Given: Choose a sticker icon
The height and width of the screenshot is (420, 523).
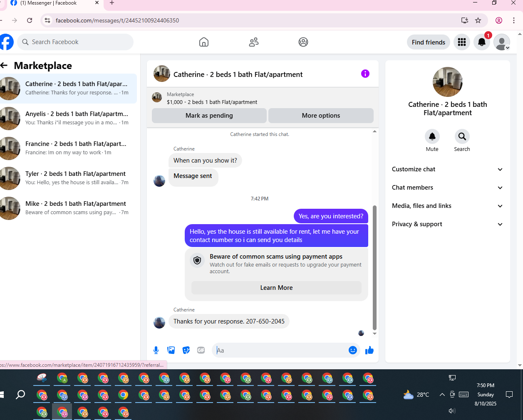Looking at the screenshot, I should 186,350.
